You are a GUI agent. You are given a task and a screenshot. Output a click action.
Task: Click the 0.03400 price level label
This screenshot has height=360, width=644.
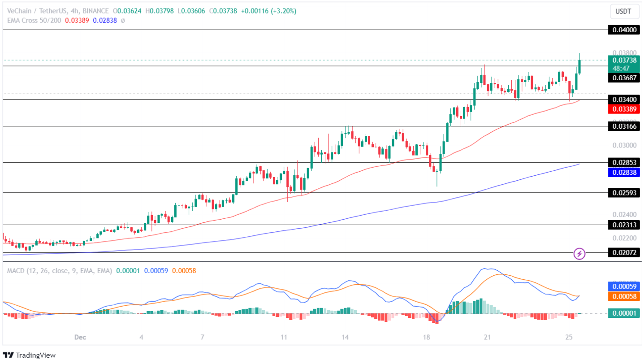pos(623,100)
